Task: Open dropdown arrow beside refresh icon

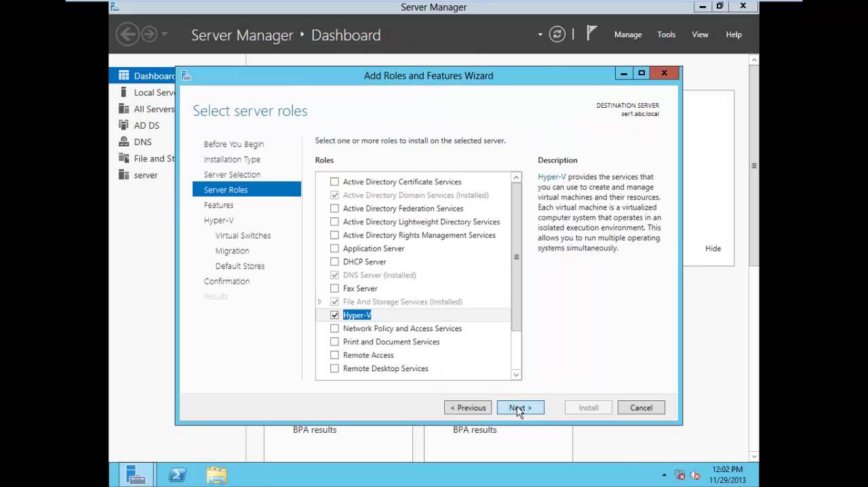Action: [540, 35]
